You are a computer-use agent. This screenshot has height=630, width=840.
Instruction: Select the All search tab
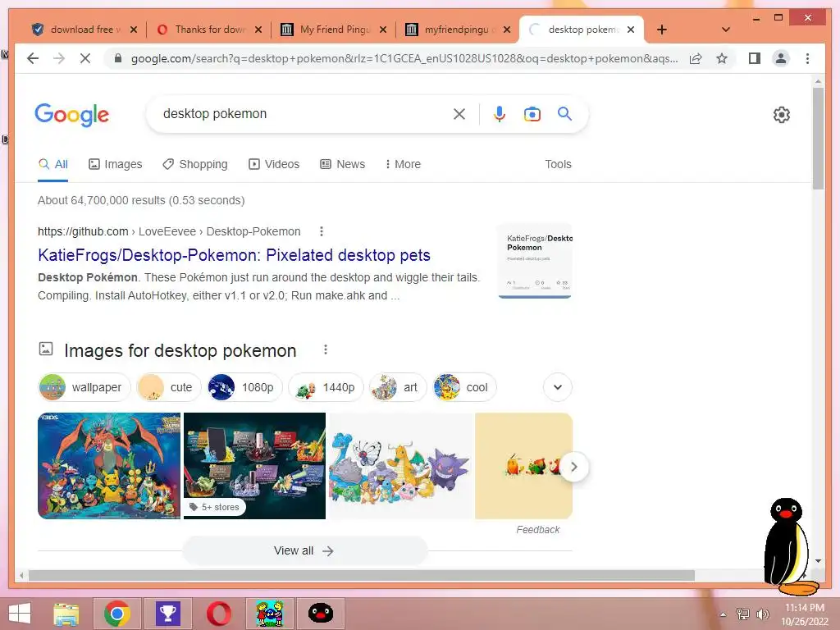pyautogui.click(x=53, y=164)
